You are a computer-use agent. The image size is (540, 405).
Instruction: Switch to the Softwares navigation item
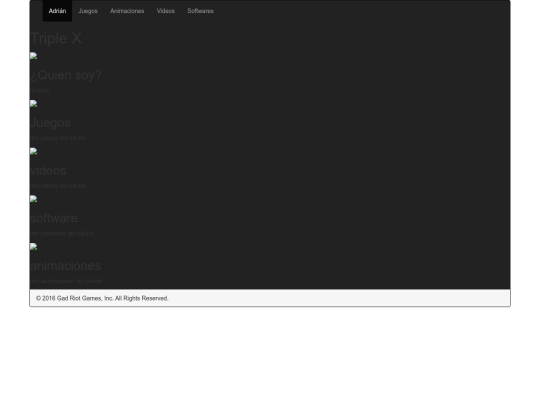pyautogui.click(x=200, y=11)
